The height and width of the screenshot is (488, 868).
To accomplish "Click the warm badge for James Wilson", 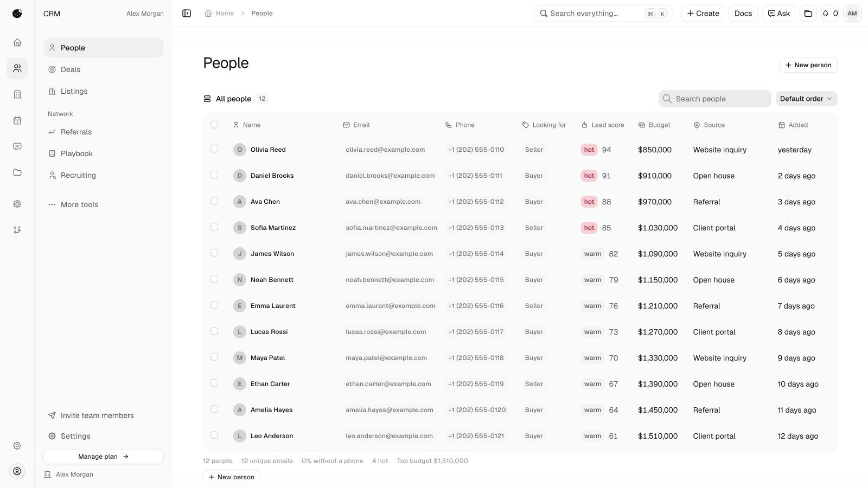I will [592, 254].
